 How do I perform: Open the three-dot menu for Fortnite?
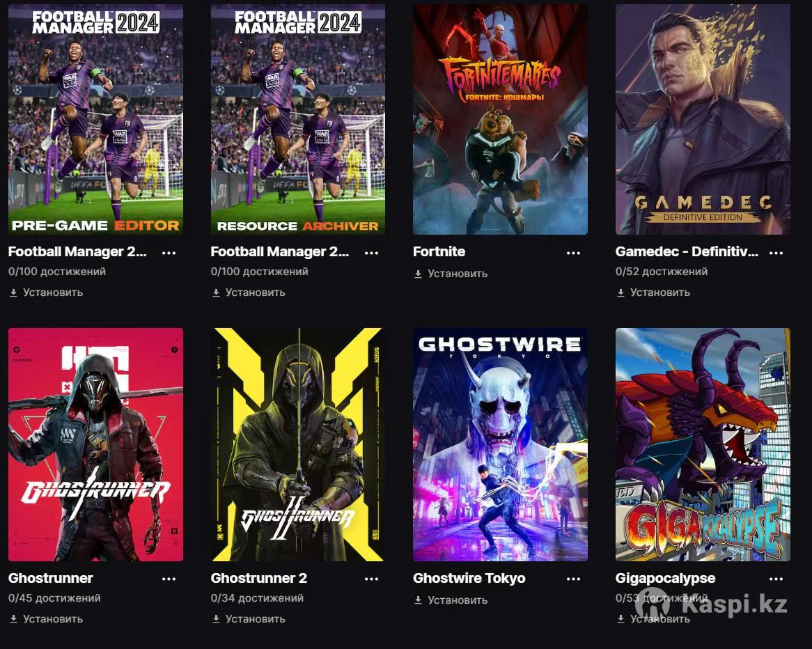[573, 253]
